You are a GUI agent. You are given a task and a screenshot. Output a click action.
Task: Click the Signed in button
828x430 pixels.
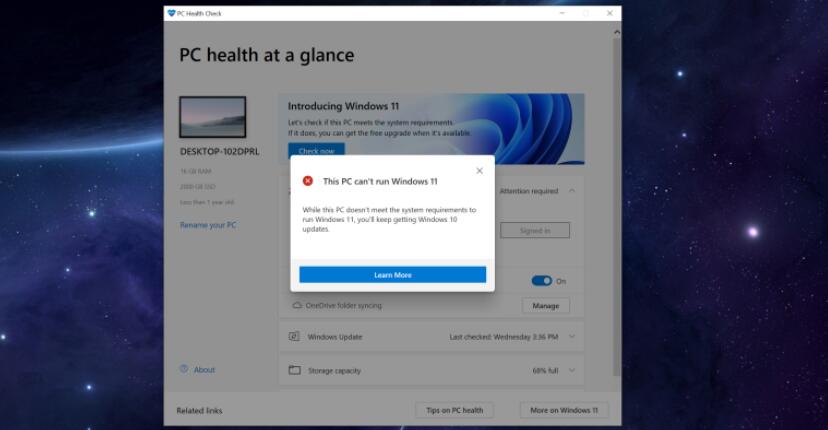tap(535, 230)
